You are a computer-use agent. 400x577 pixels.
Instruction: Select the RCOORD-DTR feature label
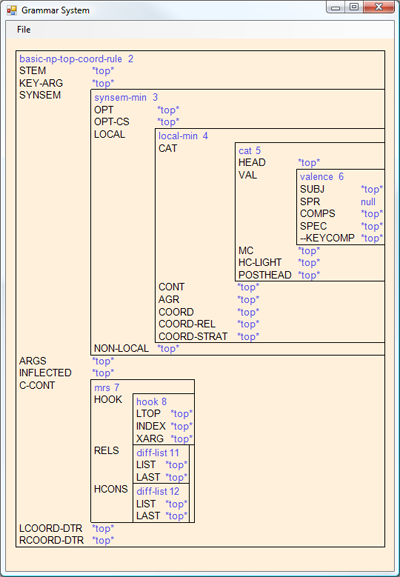point(52,540)
